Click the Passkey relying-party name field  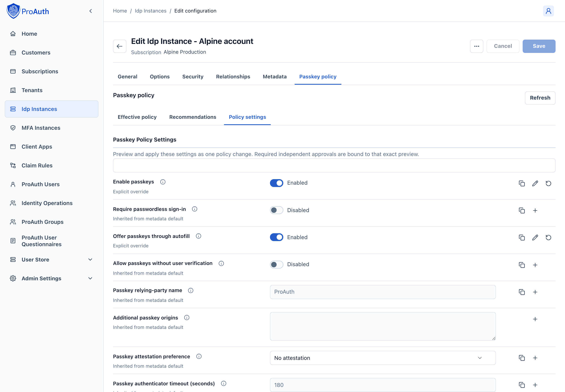click(x=383, y=292)
